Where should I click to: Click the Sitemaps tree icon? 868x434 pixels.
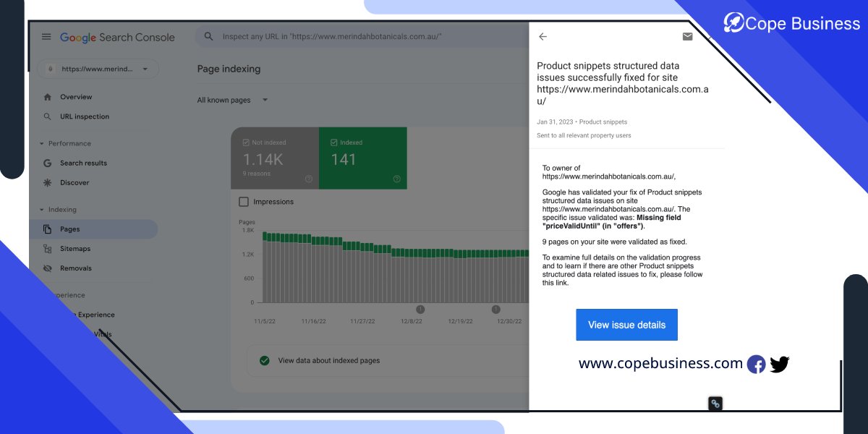(x=48, y=249)
